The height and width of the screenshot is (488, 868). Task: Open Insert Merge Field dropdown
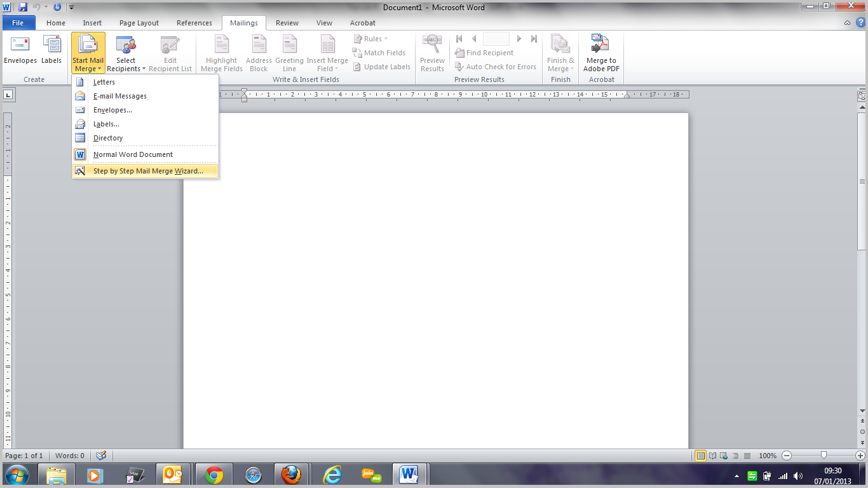click(327, 53)
